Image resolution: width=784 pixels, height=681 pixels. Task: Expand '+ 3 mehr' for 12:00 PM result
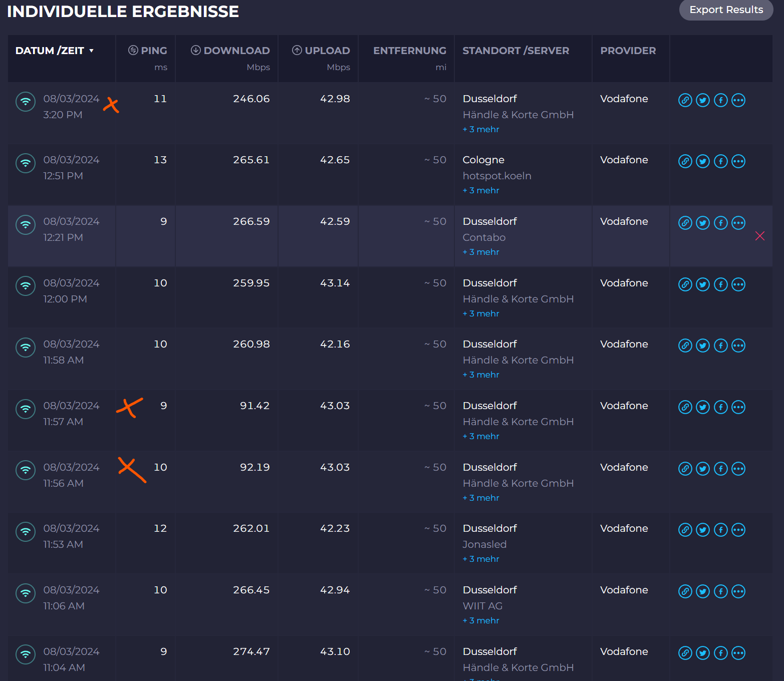(481, 313)
